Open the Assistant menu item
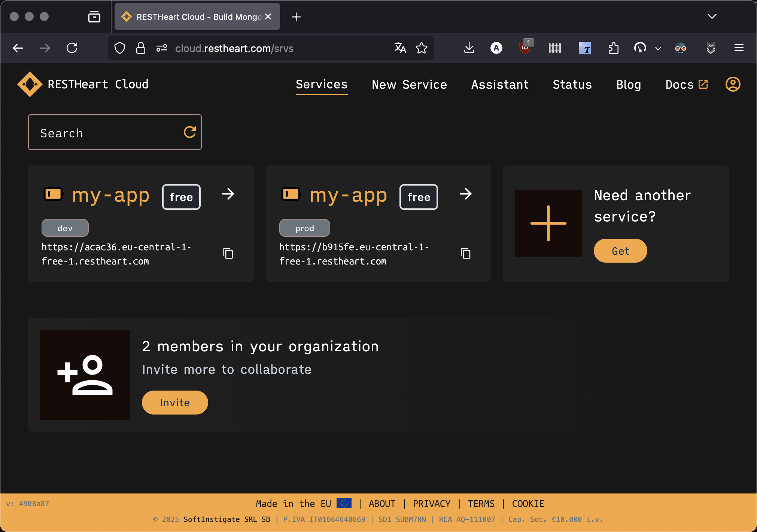This screenshot has width=757, height=532. click(x=500, y=85)
